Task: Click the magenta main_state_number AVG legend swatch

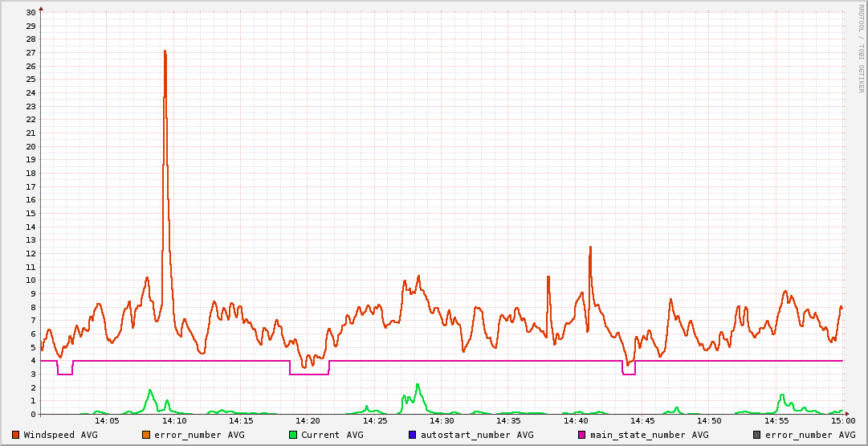Action: (x=581, y=435)
